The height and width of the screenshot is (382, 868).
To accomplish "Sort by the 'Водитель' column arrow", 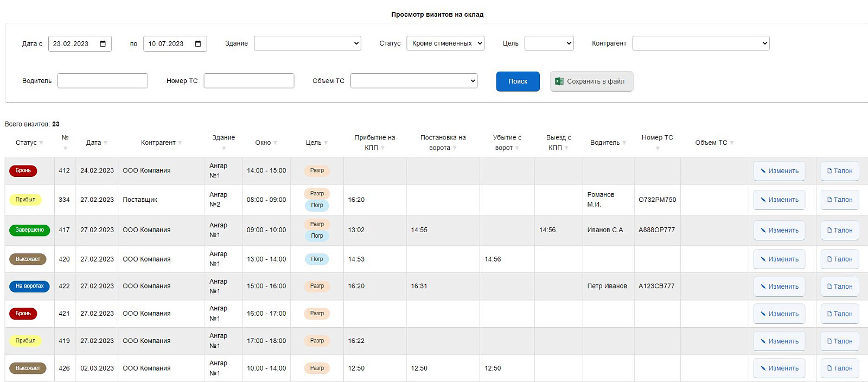I will 624,143.
